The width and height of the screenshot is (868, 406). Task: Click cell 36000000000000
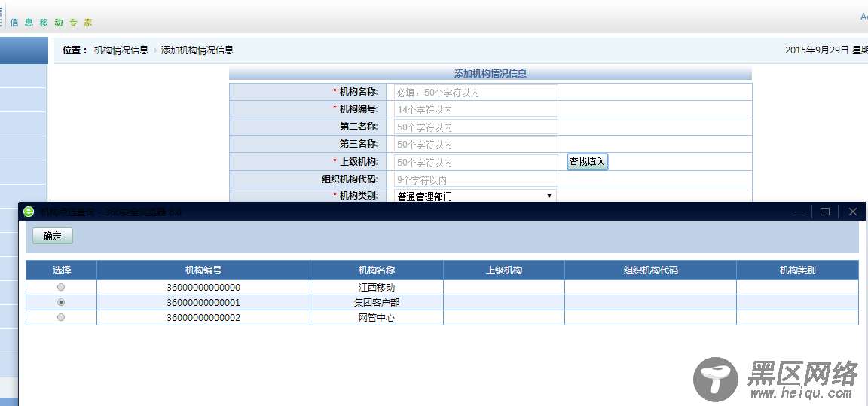pyautogui.click(x=203, y=288)
